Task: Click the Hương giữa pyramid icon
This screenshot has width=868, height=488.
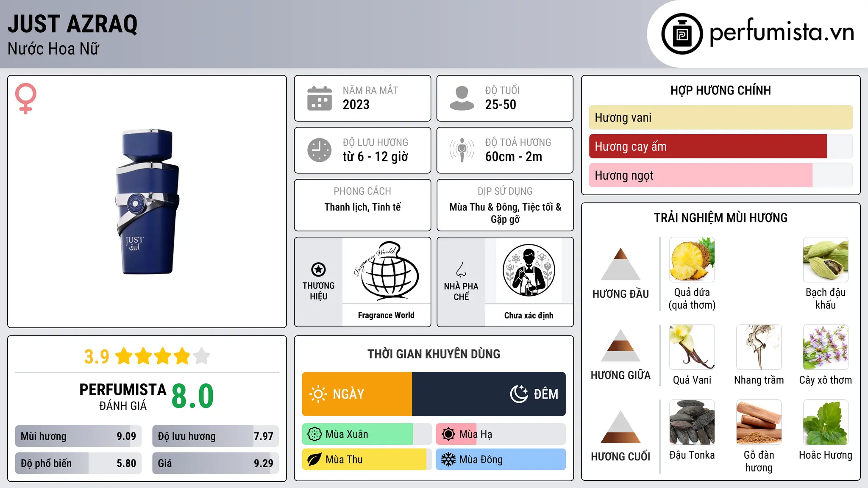Action: point(620,345)
